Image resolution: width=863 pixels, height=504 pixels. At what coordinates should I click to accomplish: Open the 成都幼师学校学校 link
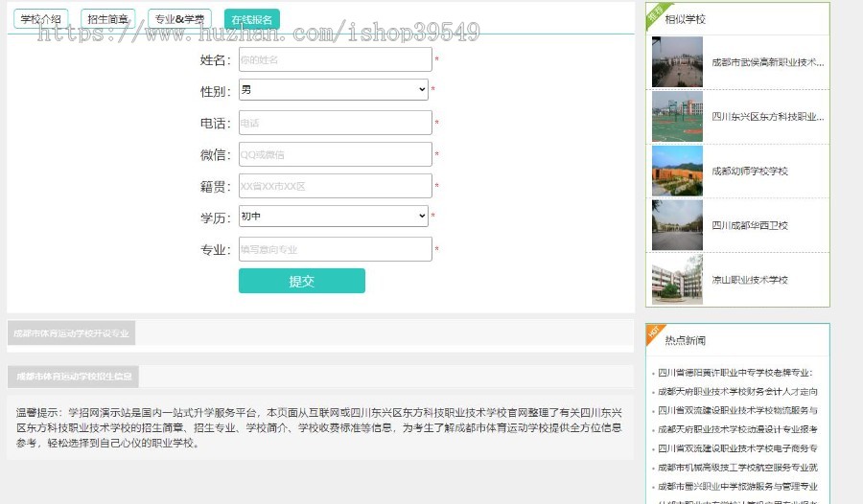750,172
